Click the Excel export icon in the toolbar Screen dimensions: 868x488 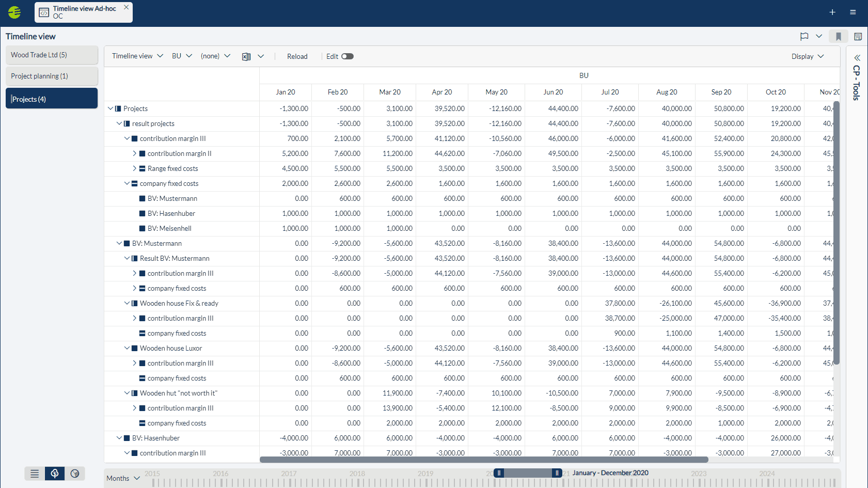point(246,56)
